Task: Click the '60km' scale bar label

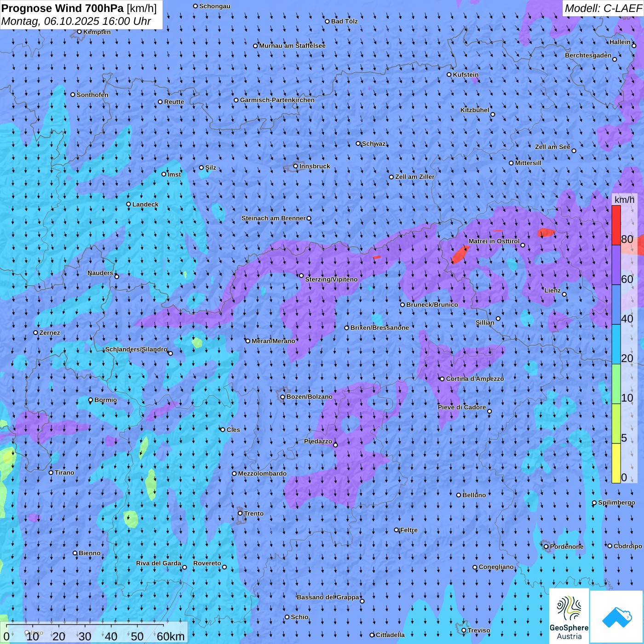Action: click(x=171, y=636)
